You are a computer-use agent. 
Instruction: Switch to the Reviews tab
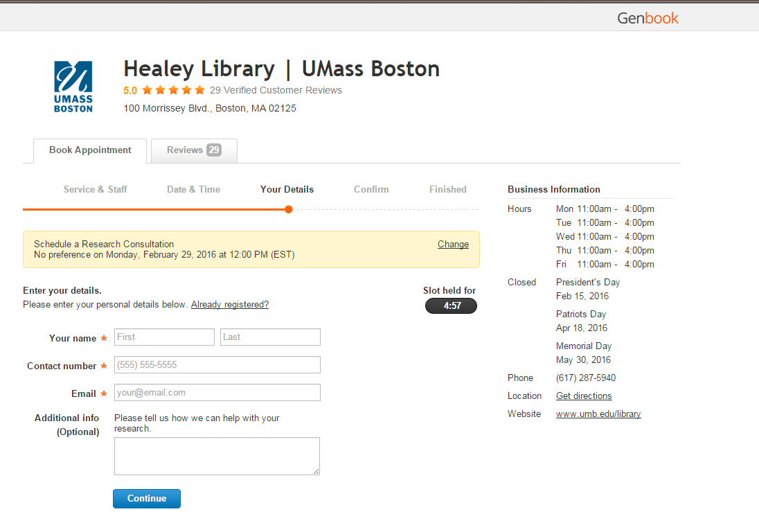click(194, 150)
